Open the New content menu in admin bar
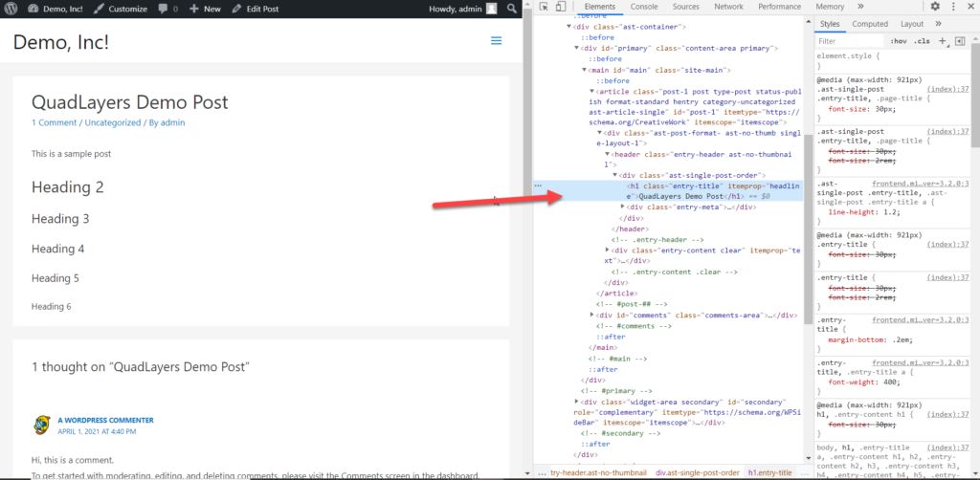The image size is (980, 480). [205, 9]
